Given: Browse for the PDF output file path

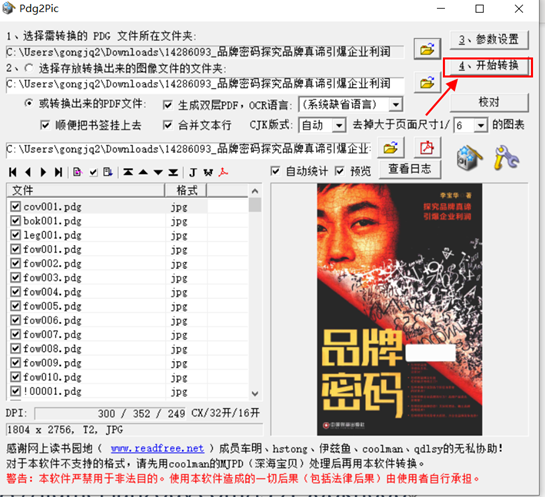Looking at the screenshot, I should pos(391,148).
